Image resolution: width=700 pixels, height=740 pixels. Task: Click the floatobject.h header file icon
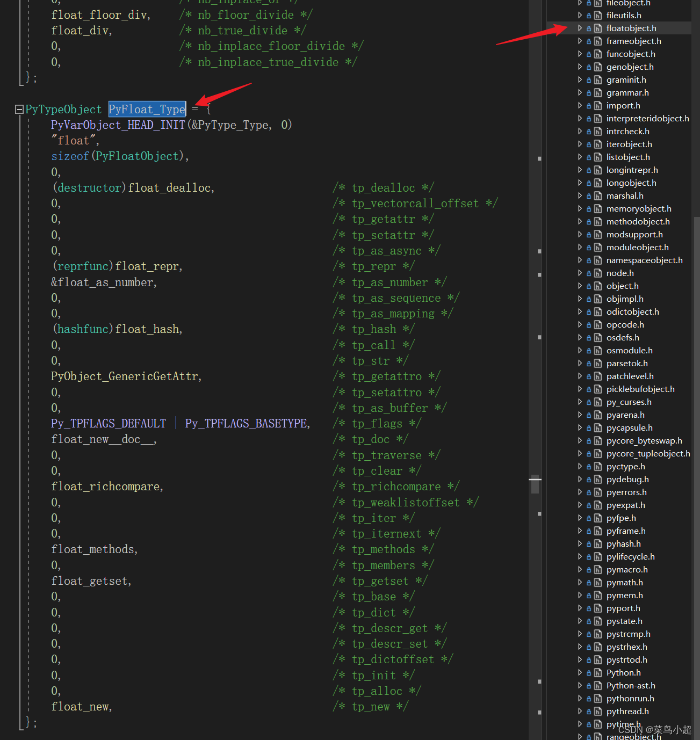click(598, 28)
